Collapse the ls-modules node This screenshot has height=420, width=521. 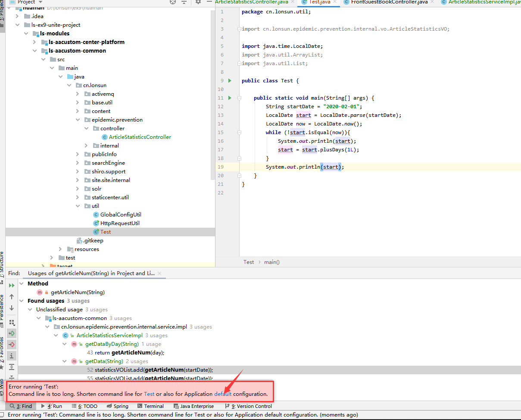click(x=26, y=33)
